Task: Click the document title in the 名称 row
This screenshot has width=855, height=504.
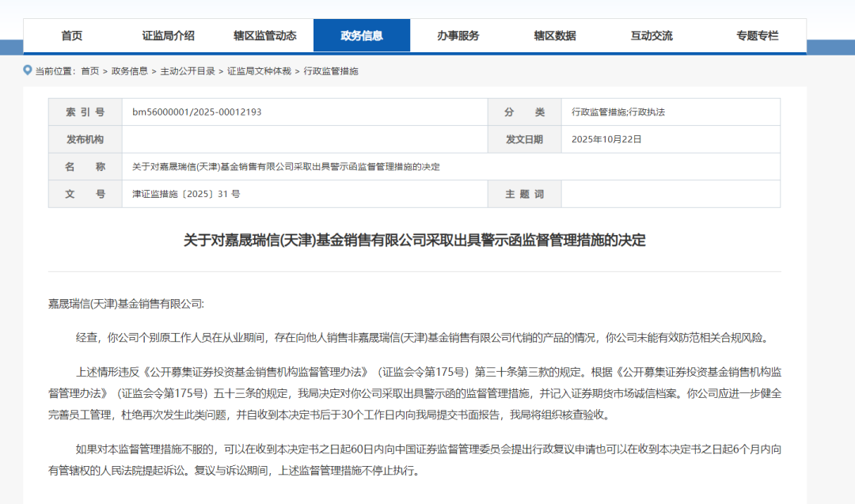Action: 286,167
